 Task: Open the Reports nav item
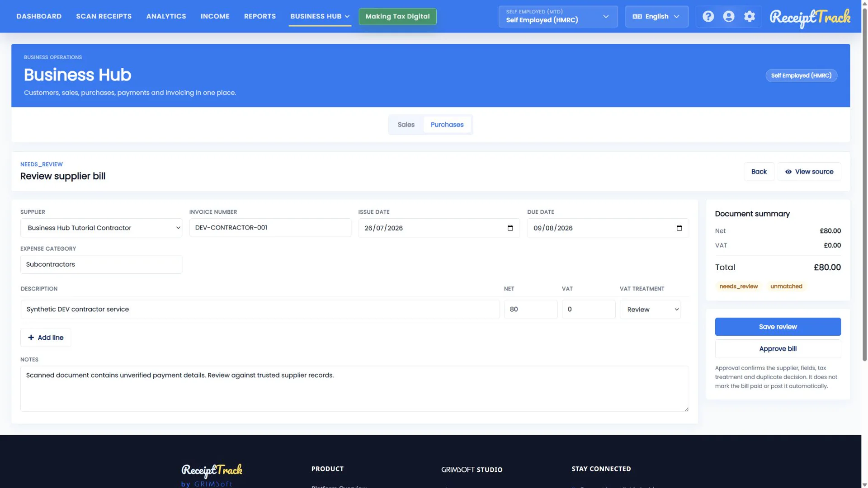tap(260, 16)
